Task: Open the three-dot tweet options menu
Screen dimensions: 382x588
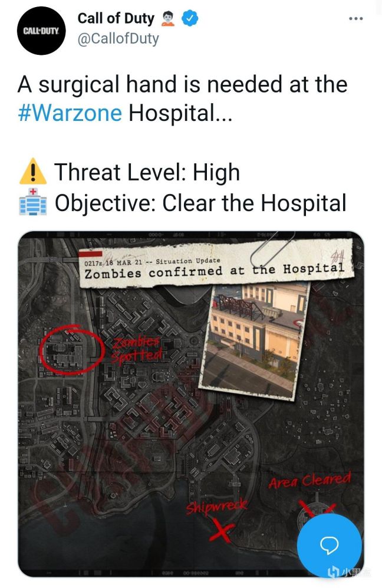Action: tap(355, 18)
